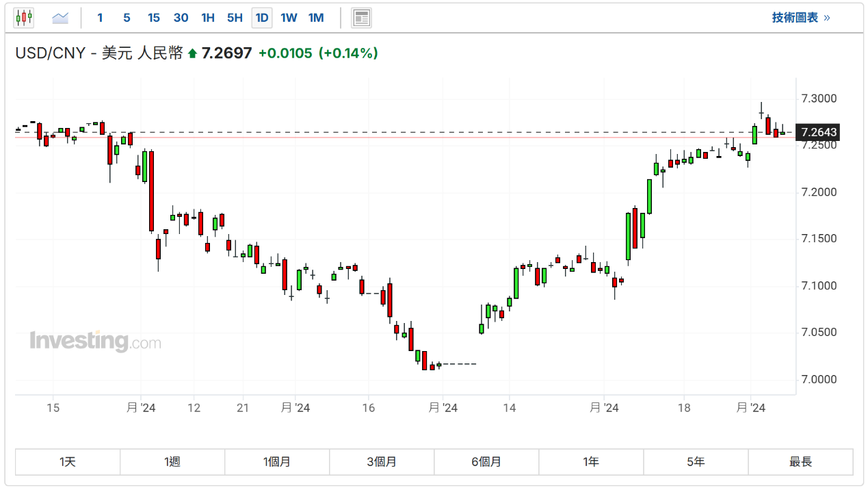
Task: Show the 1週 time range
Action: [x=172, y=462]
